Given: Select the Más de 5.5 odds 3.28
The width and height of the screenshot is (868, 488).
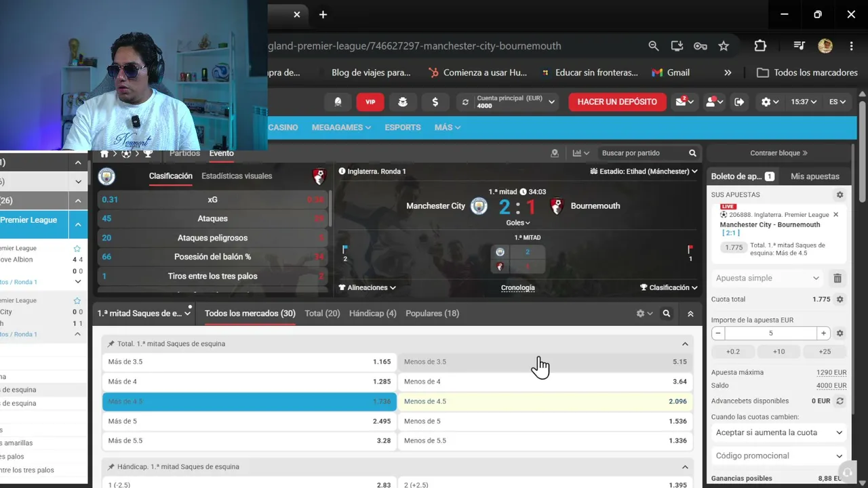Looking at the screenshot, I should pyautogui.click(x=250, y=441).
